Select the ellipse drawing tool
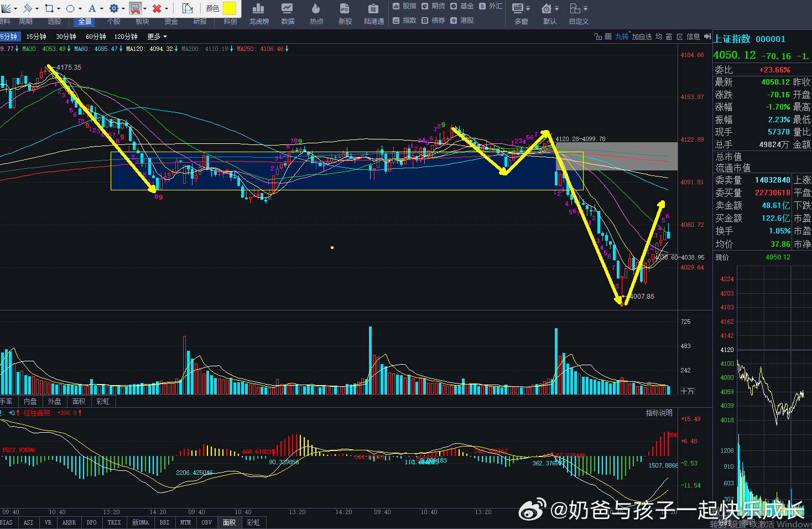Image resolution: width=812 pixels, height=529 pixels. 70,8
